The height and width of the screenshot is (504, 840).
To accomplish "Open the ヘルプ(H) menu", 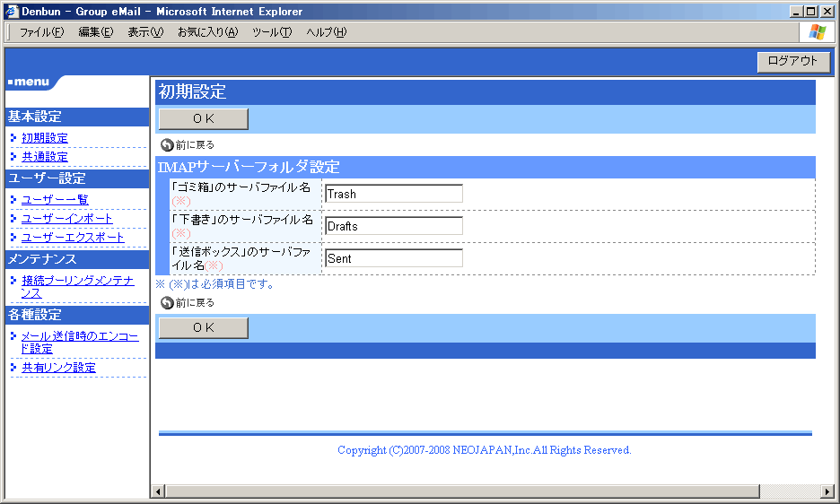I will tap(326, 32).
